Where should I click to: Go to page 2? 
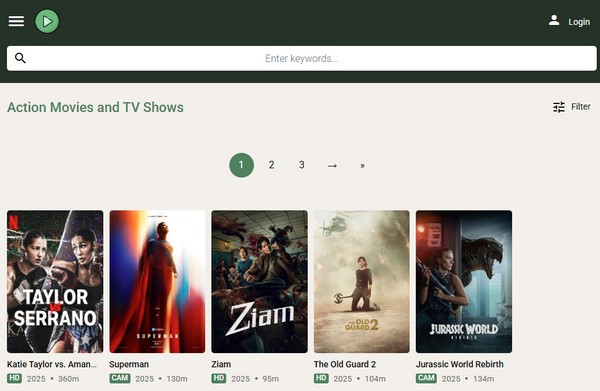coord(271,165)
